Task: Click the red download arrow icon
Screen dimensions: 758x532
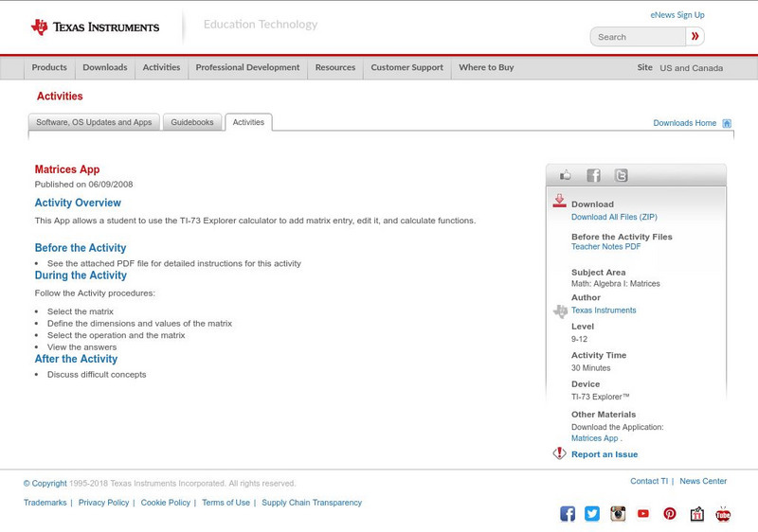Action: [x=559, y=201]
